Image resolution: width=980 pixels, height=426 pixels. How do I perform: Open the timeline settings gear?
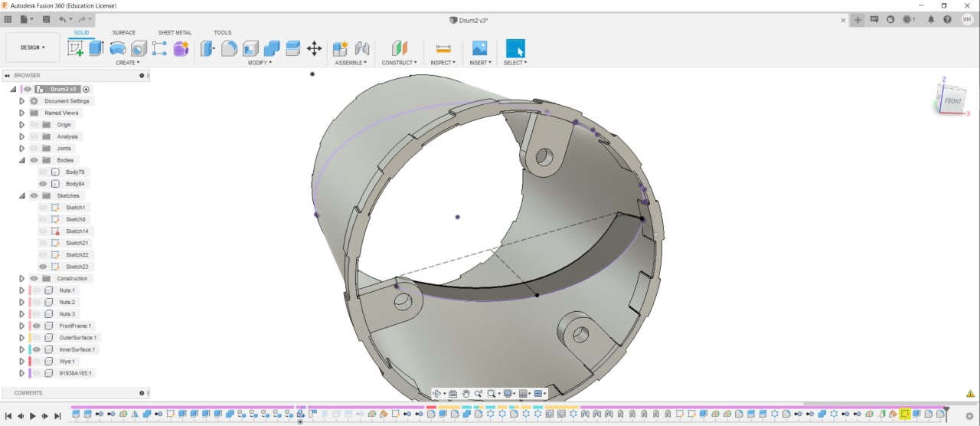969,415
